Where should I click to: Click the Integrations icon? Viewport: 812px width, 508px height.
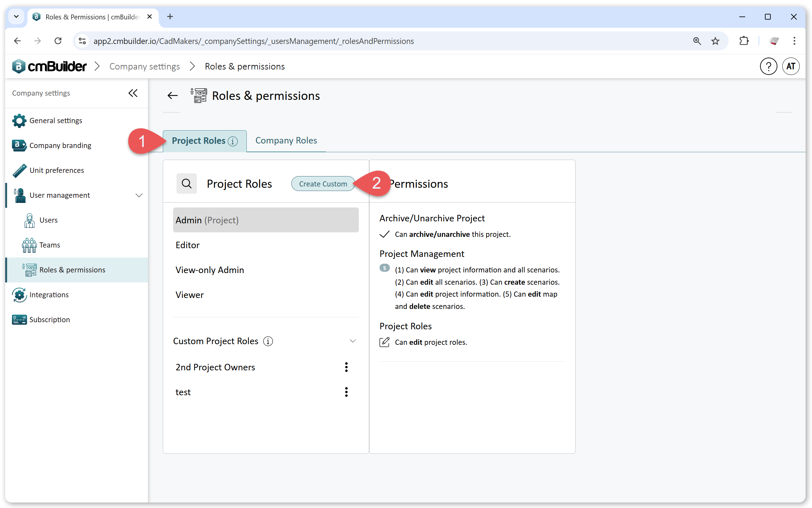[x=19, y=295]
